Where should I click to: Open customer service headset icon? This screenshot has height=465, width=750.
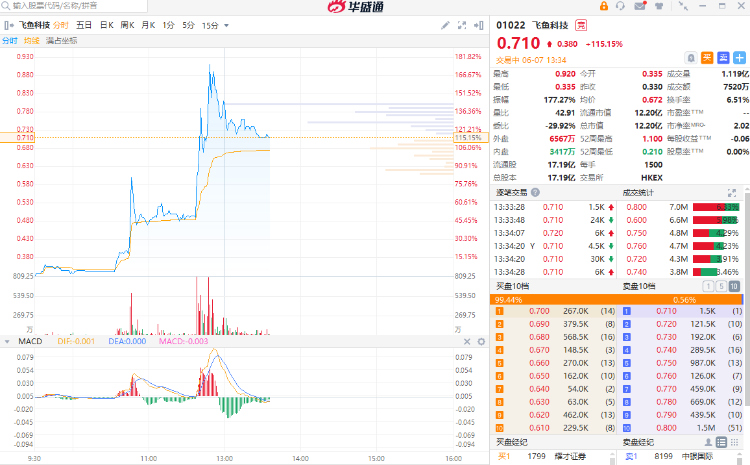click(620, 6)
